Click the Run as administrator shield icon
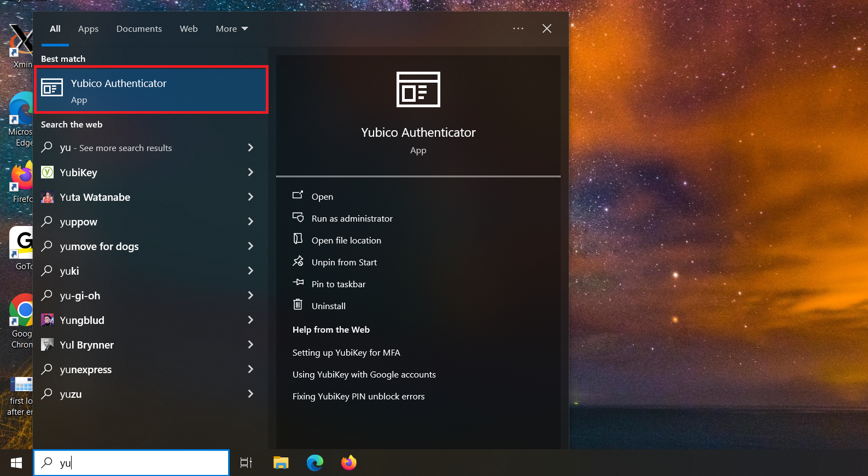868x476 pixels. pyautogui.click(x=298, y=218)
